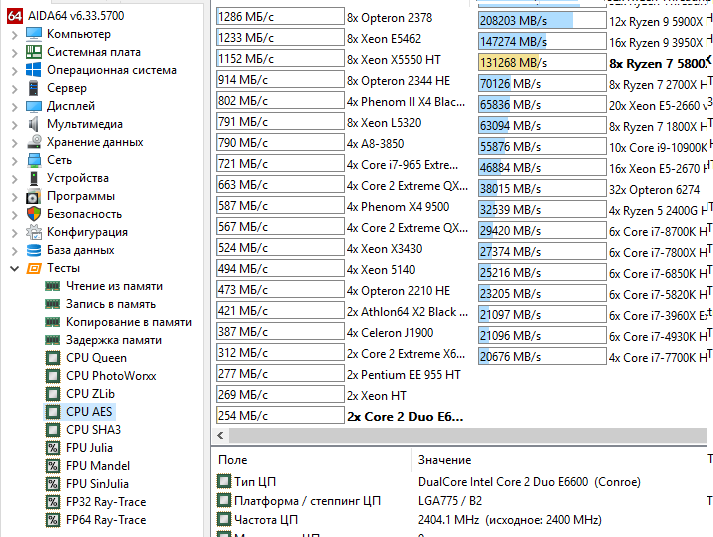Click the FP64 Ray-Trace percent icon
The height and width of the screenshot is (537, 713).
point(53,520)
